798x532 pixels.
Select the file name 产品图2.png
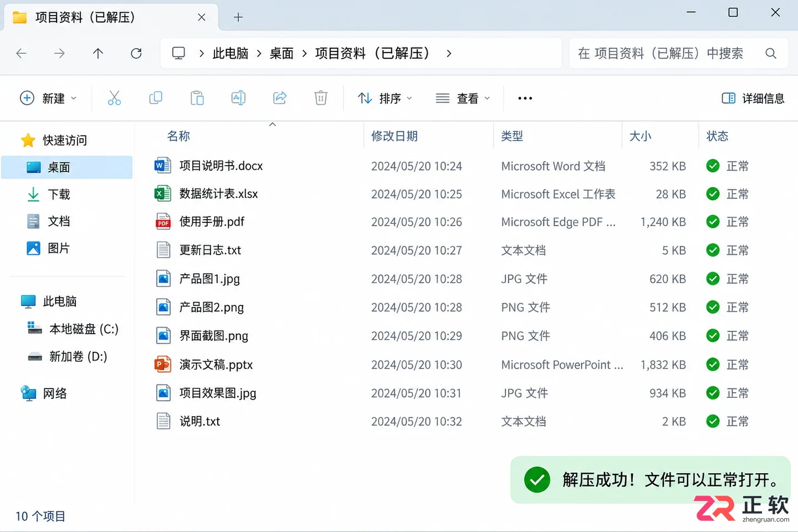212,307
